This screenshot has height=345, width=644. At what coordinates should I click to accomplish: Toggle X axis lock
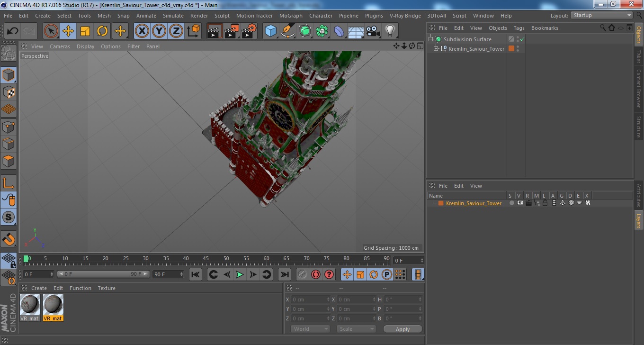pos(142,31)
